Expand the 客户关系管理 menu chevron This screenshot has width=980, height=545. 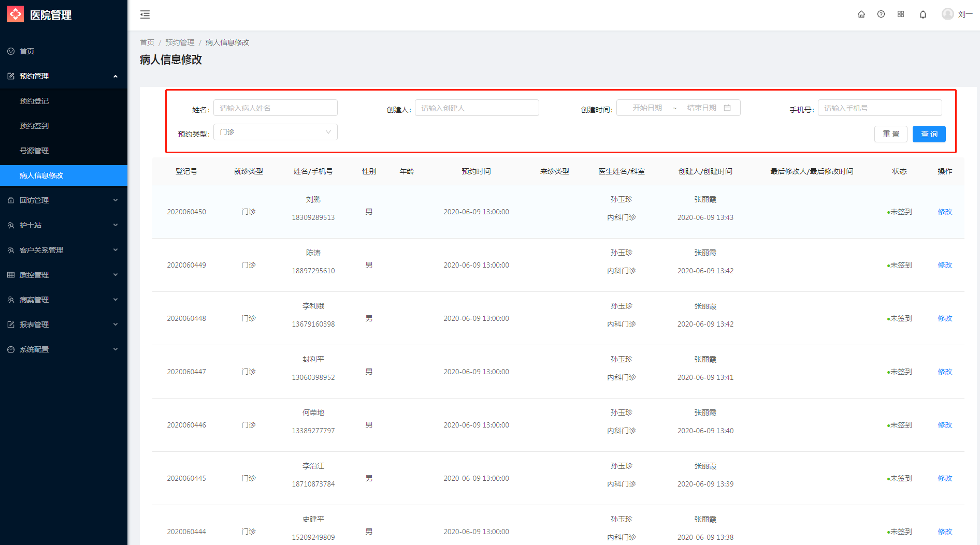[x=116, y=250]
